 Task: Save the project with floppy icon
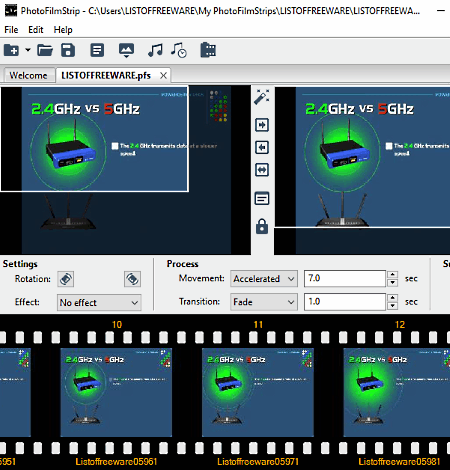[x=68, y=50]
